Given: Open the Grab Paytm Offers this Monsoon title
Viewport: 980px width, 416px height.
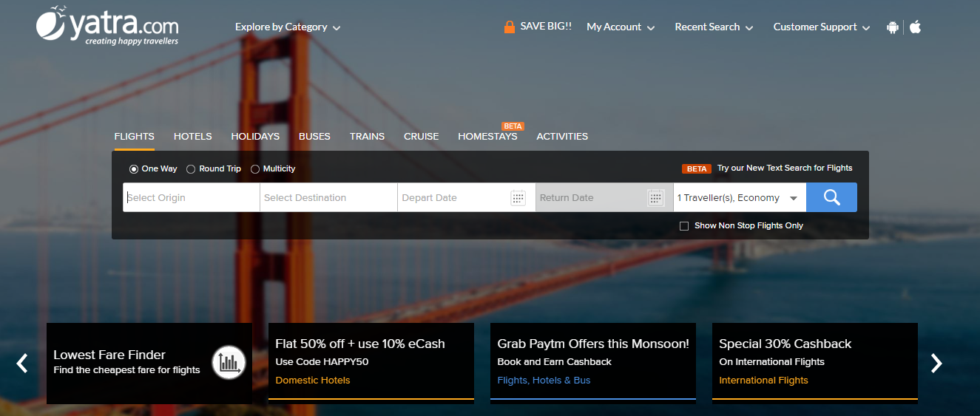Looking at the screenshot, I should (593, 344).
